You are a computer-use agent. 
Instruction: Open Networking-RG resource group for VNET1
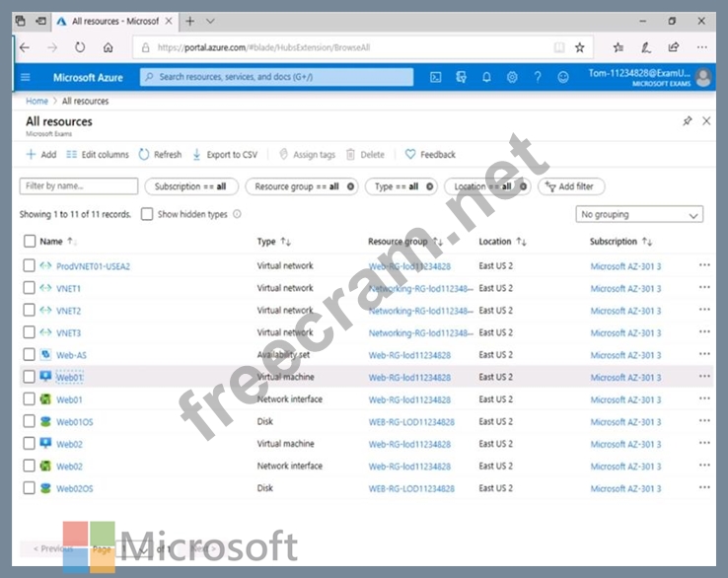(x=420, y=289)
